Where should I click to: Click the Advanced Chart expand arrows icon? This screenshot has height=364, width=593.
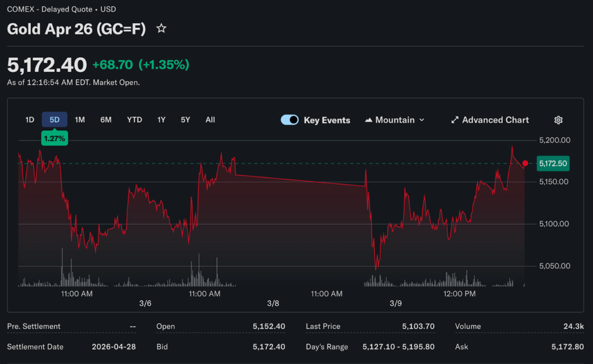coord(455,120)
